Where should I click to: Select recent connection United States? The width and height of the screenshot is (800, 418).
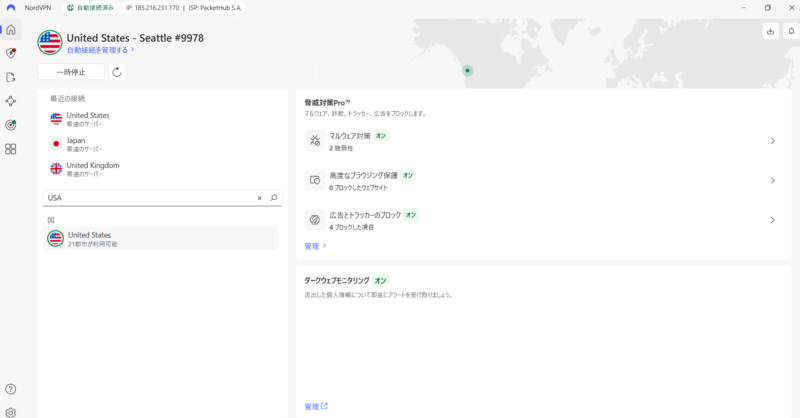161,119
